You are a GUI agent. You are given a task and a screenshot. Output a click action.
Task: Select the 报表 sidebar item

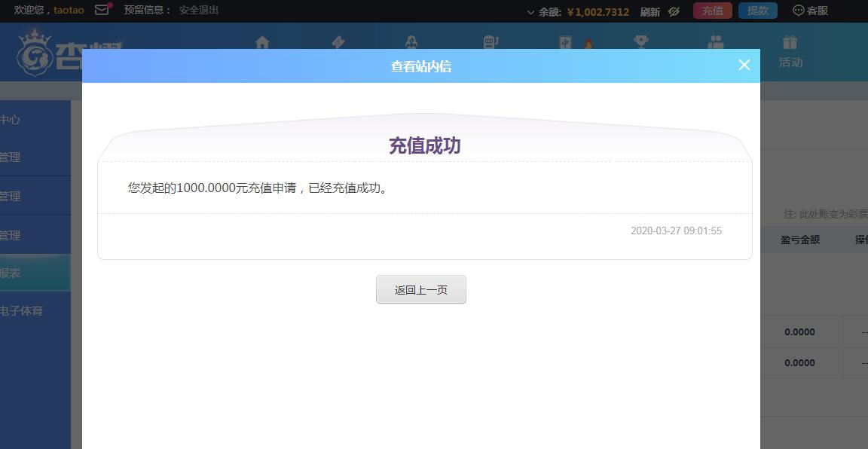pyautogui.click(x=35, y=273)
